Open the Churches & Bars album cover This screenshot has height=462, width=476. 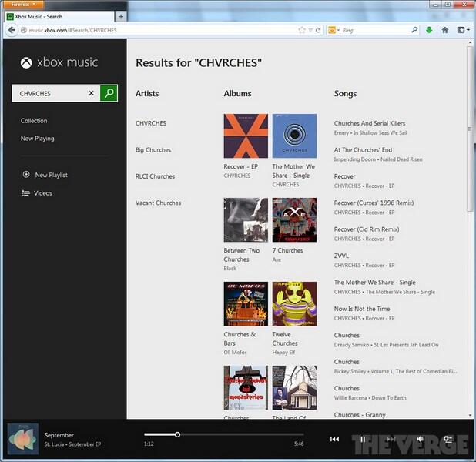tap(246, 304)
